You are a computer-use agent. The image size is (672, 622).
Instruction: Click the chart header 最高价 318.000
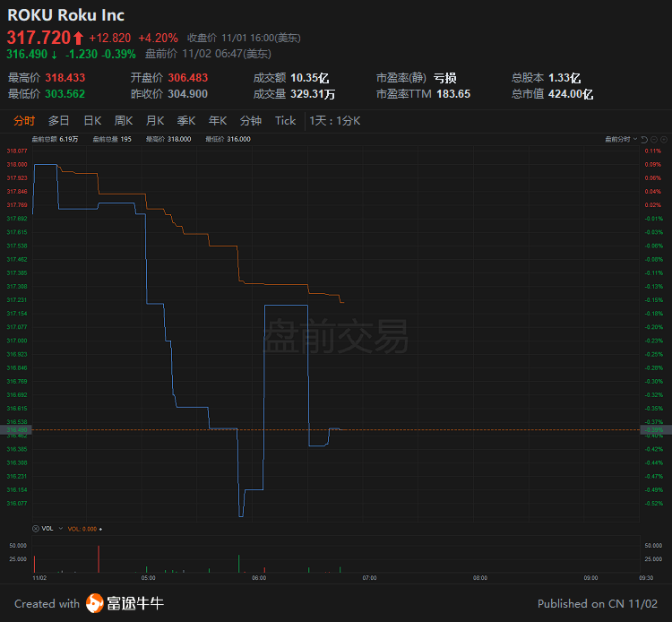point(168,139)
